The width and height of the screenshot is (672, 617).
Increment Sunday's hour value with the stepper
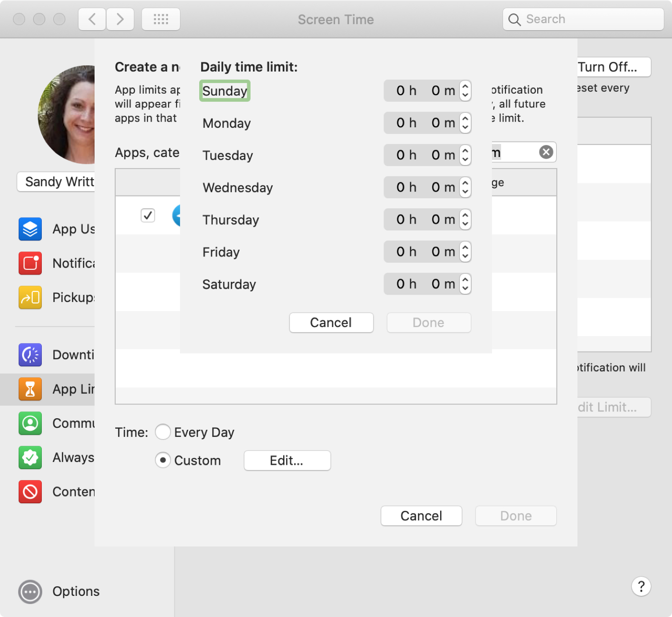tap(465, 87)
